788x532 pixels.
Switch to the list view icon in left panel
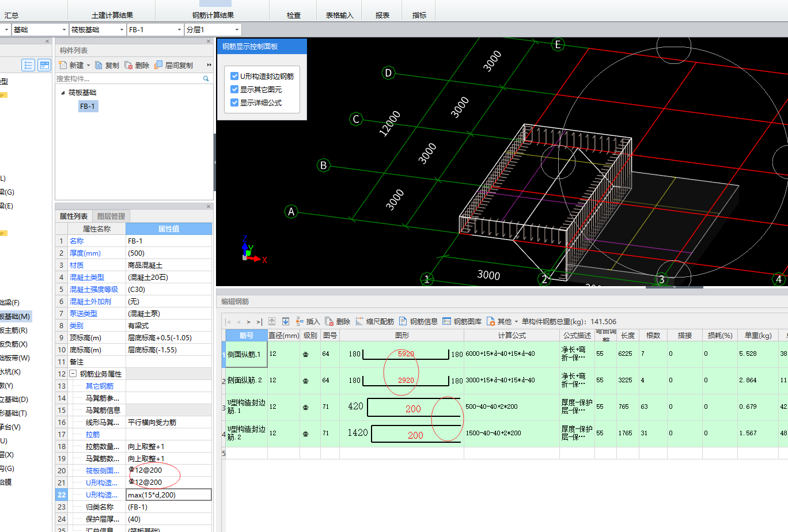click(x=28, y=65)
